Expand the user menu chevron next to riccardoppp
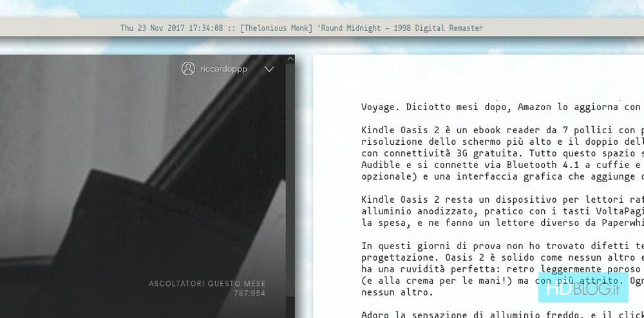This screenshot has height=318, width=644. [x=269, y=70]
